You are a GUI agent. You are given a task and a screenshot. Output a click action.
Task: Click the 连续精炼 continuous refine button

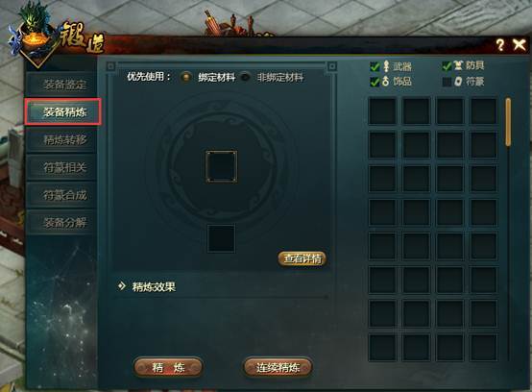pos(278,367)
